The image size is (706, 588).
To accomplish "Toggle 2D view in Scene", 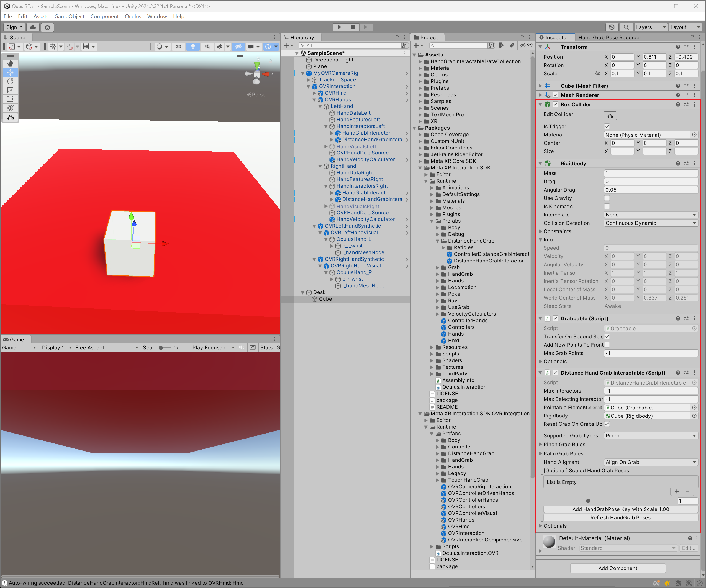I will pyautogui.click(x=179, y=46).
